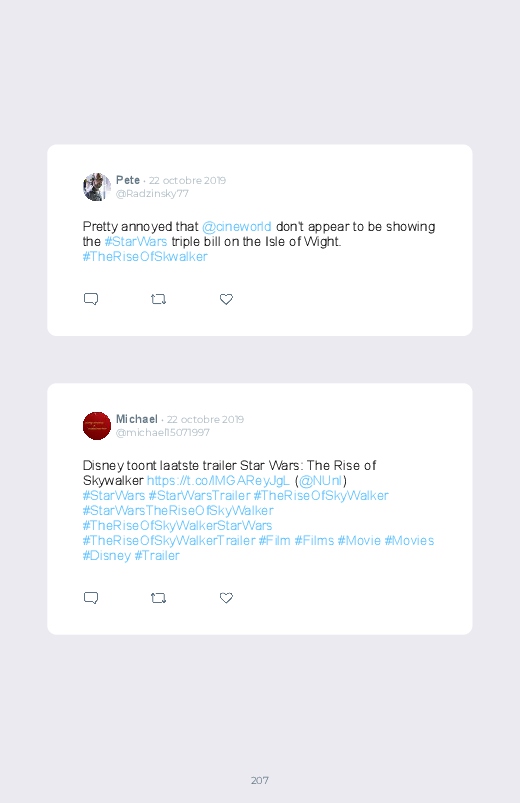
Task: Like Pete's tweet with the heart icon
Action: [226, 299]
